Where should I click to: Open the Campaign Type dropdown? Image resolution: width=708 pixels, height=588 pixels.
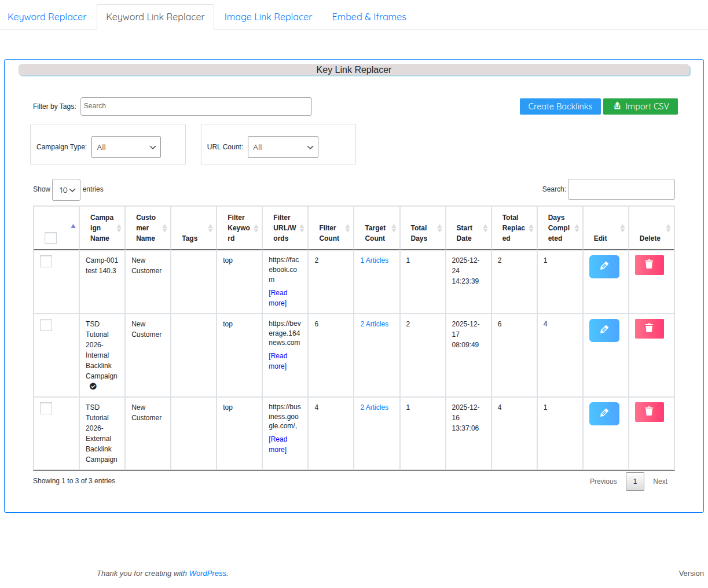(126, 147)
